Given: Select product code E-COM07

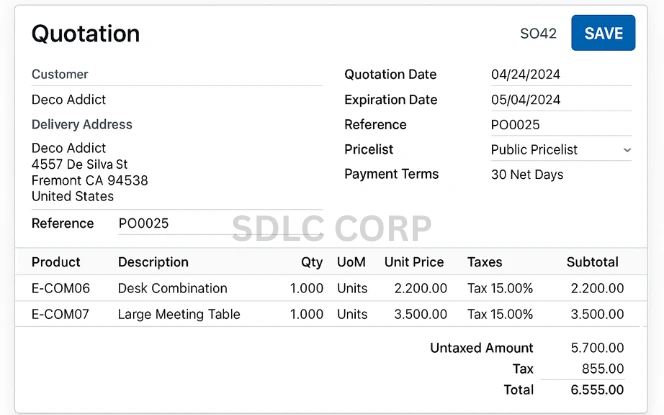Looking at the screenshot, I should 61,314.
